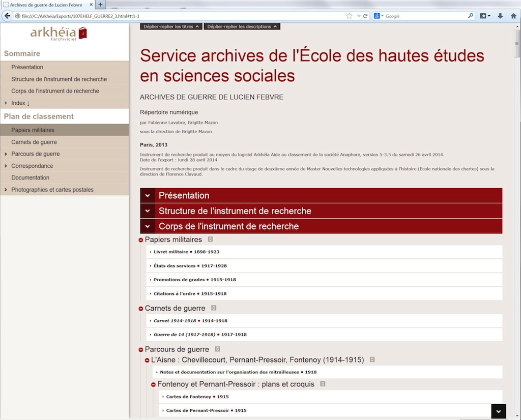Viewport: 521px width, 420px height.
Task: Reload the page with the refresh icon
Action: pos(365,16)
